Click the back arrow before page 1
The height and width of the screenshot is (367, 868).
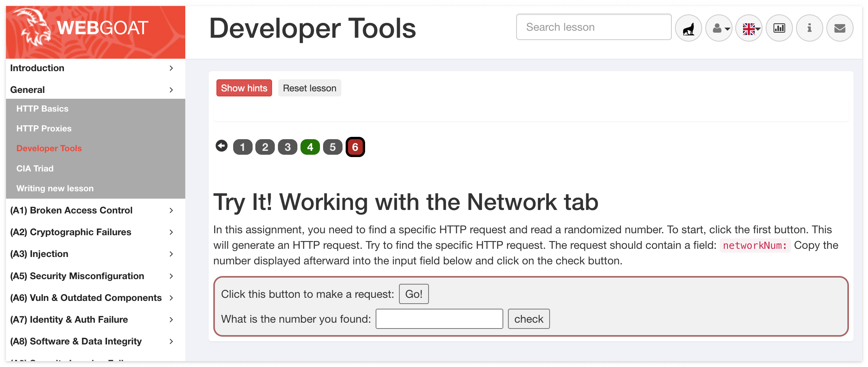pyautogui.click(x=222, y=146)
